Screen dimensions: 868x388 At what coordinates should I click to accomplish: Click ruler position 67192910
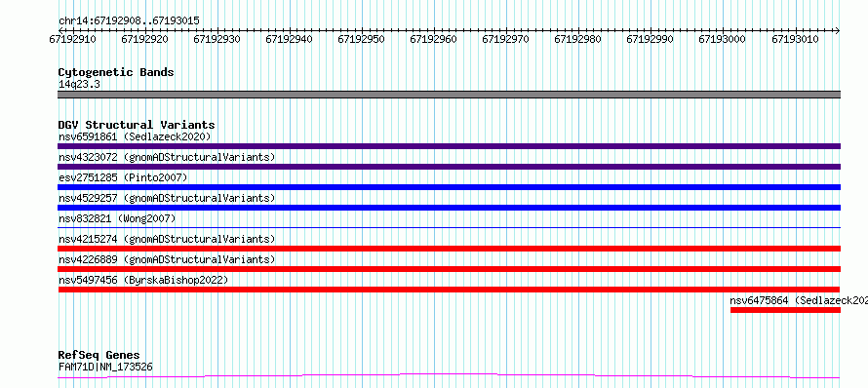point(72,39)
